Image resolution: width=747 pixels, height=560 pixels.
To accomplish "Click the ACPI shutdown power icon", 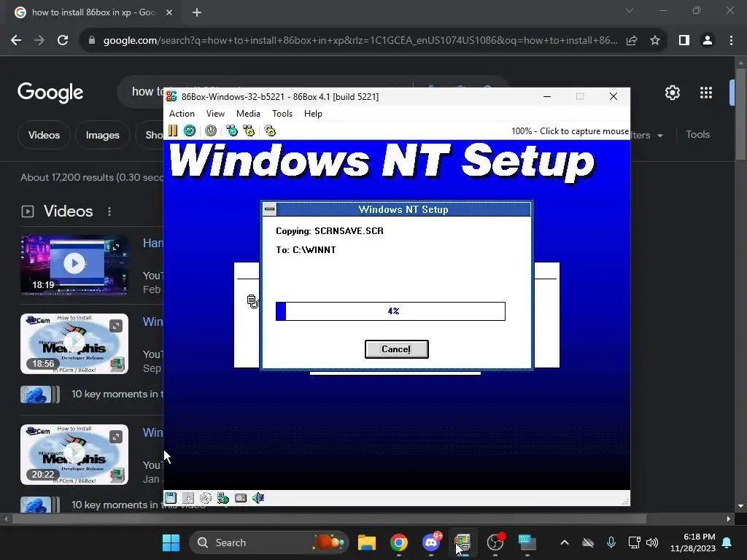I will tap(211, 131).
